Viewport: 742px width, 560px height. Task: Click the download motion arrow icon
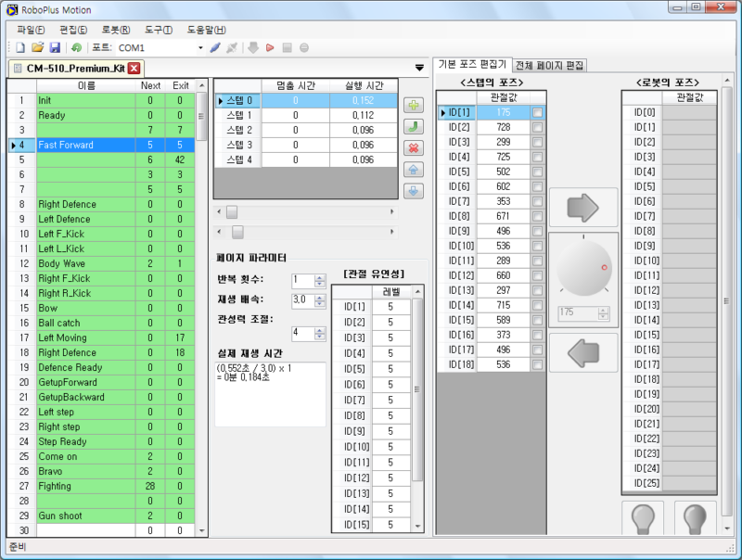coord(253,48)
